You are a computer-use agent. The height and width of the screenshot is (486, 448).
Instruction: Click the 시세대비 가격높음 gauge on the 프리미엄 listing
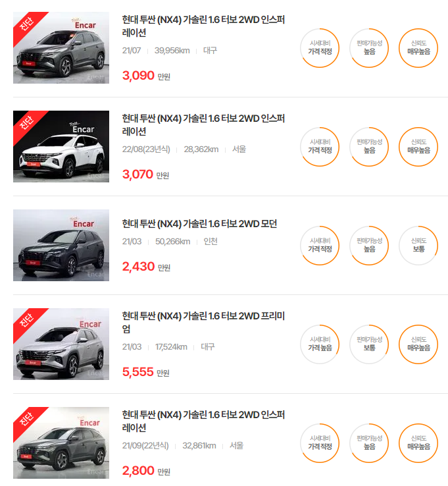point(320,344)
